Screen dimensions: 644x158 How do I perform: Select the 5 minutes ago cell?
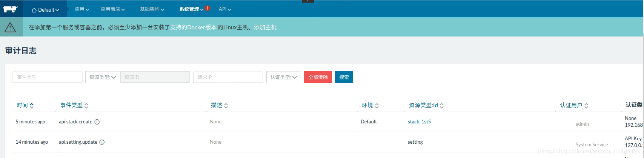point(30,122)
